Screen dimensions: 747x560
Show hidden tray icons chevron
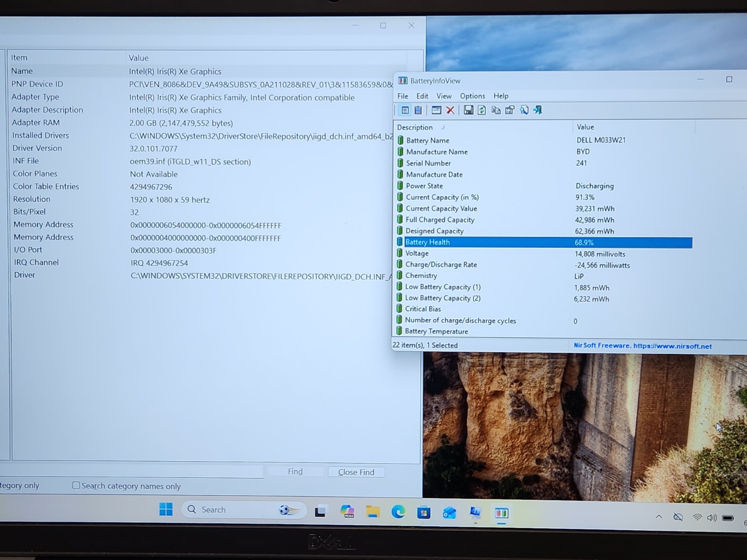coord(659,517)
